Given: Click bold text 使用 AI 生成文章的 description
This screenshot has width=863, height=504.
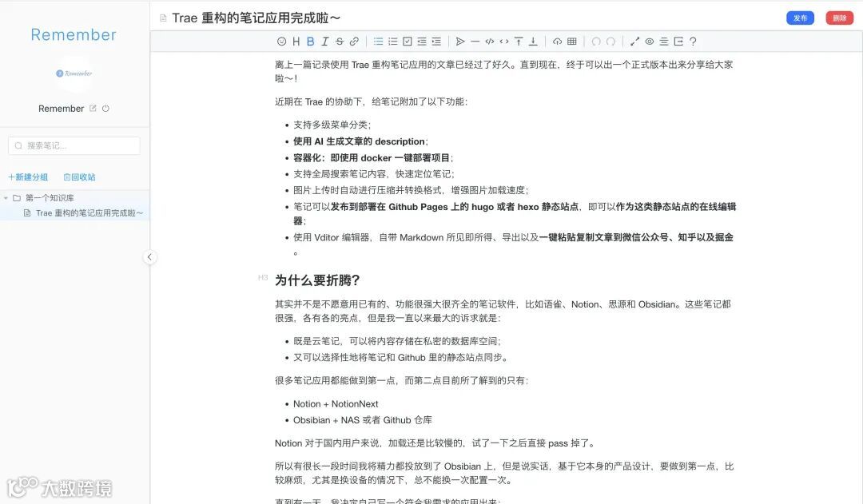Looking at the screenshot, I should [359, 141].
